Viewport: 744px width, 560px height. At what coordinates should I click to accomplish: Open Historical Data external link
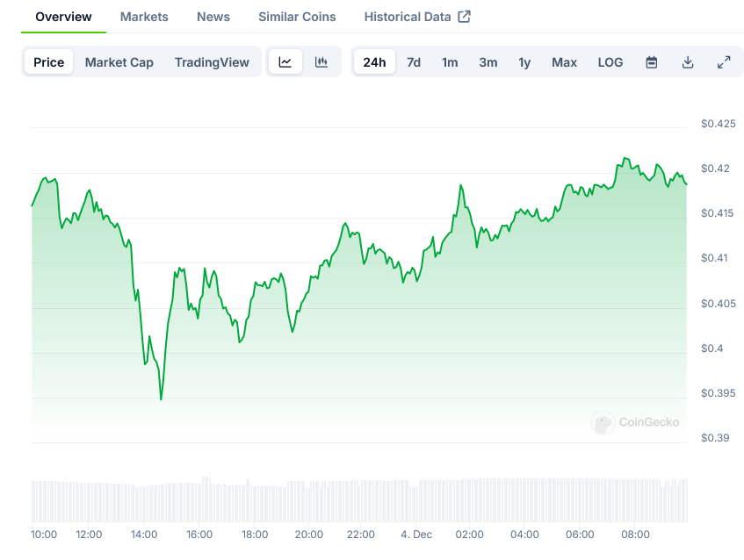click(417, 17)
